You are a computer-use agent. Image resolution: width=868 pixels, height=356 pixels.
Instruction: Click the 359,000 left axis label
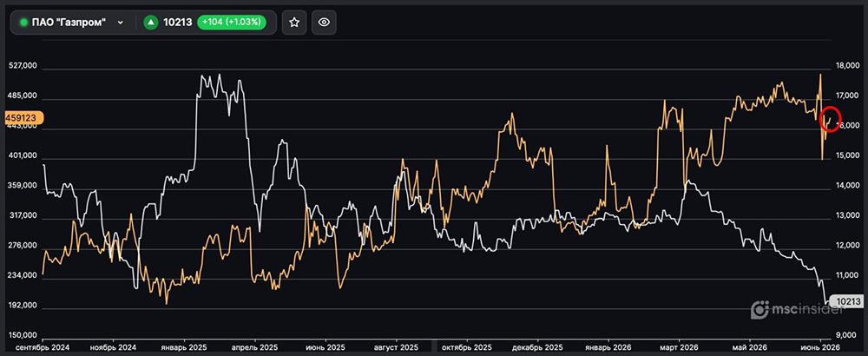[23, 186]
